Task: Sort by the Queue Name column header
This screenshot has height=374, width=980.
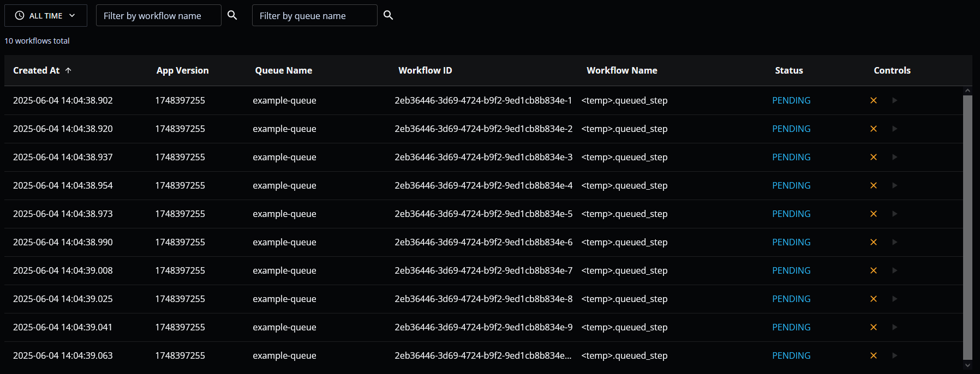Action: 283,70
